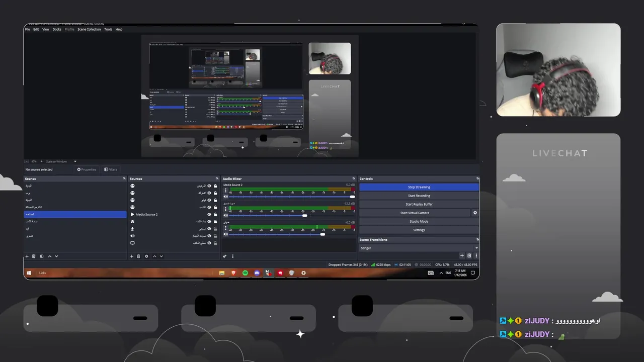Enable Studio Mode

(419, 221)
